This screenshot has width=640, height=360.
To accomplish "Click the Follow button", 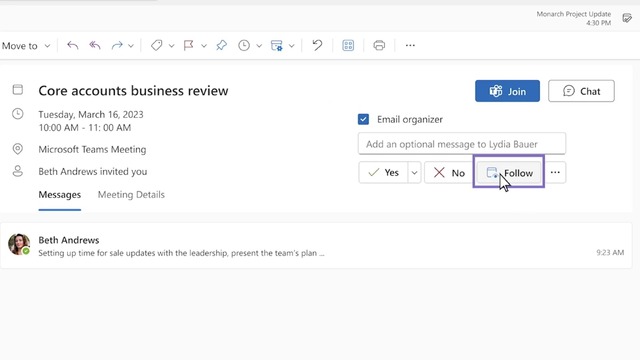I will (x=509, y=173).
